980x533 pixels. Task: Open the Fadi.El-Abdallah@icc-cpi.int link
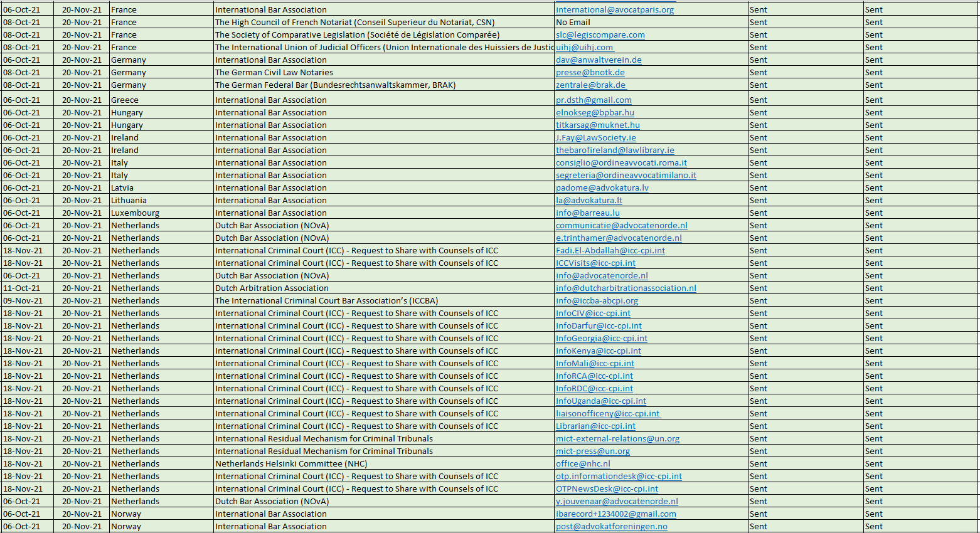[610, 251]
